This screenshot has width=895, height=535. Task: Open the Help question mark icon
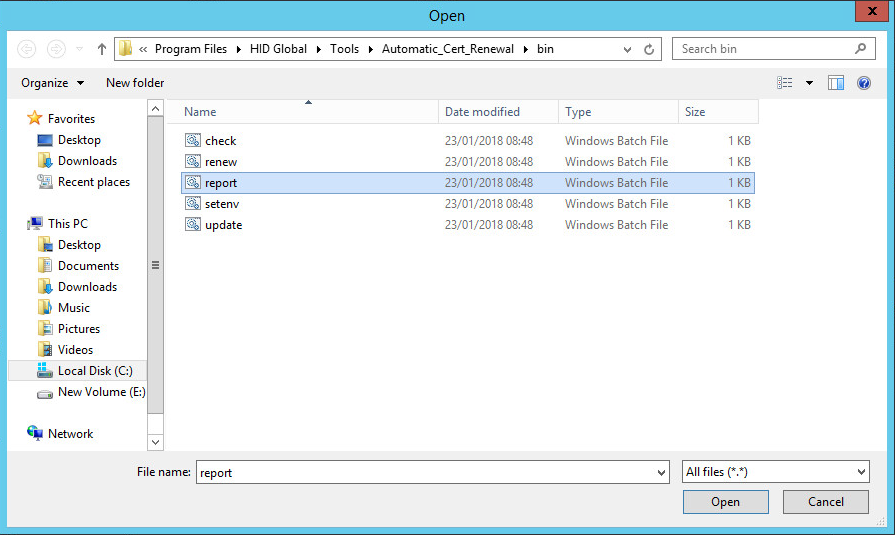point(863,83)
